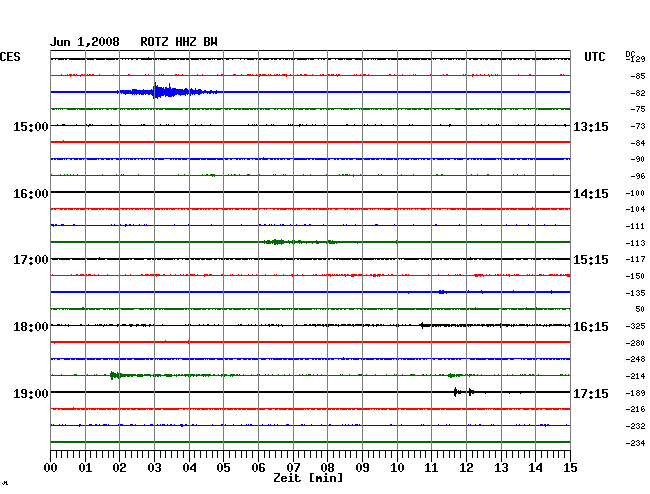650x494 pixels.
Task: Click the 12 minute axis tick label
Action: pyautogui.click(x=466, y=467)
